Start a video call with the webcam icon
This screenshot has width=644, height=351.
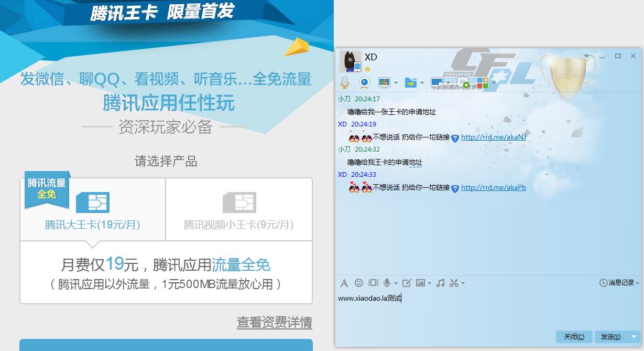coord(365,82)
